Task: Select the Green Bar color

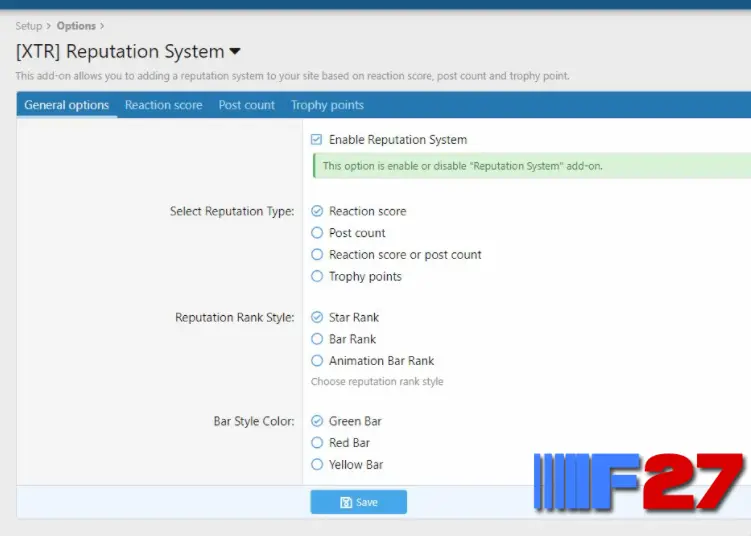Action: pos(317,421)
